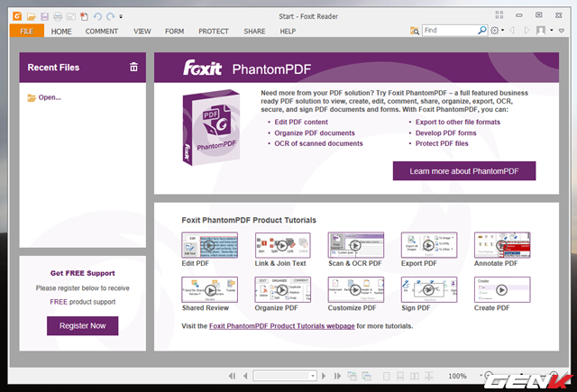Screen dimensions: 577x392
Task: Click Learn more about PhantomPDF button
Action: pos(463,171)
